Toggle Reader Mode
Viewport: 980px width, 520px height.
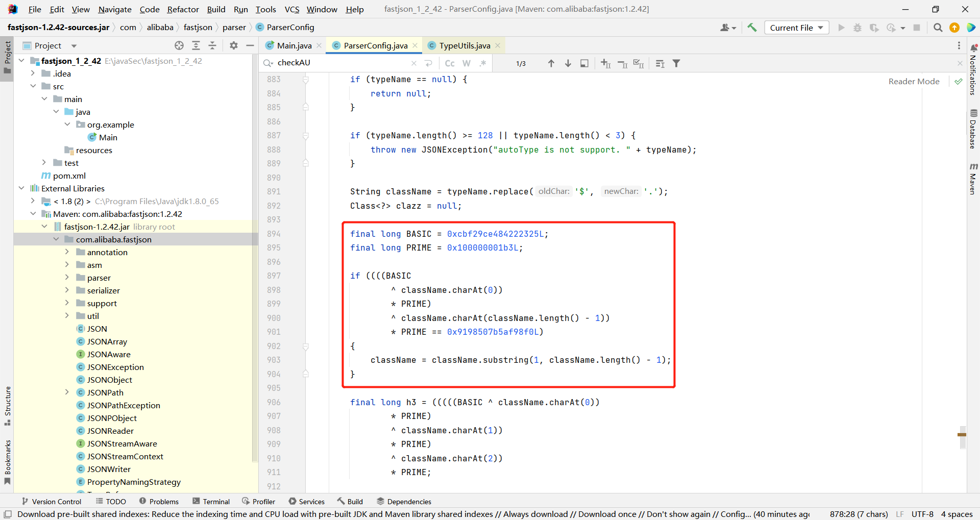pos(914,81)
